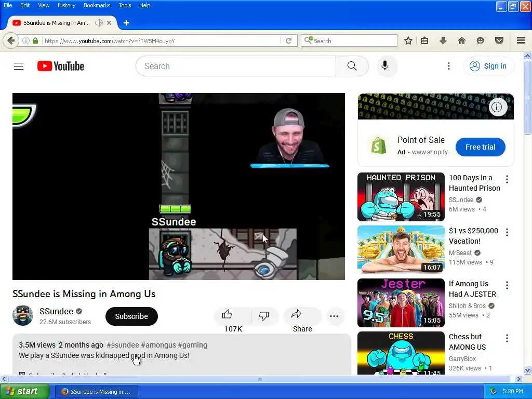Click the video player area
The width and height of the screenshot is (532, 399).
179,187
